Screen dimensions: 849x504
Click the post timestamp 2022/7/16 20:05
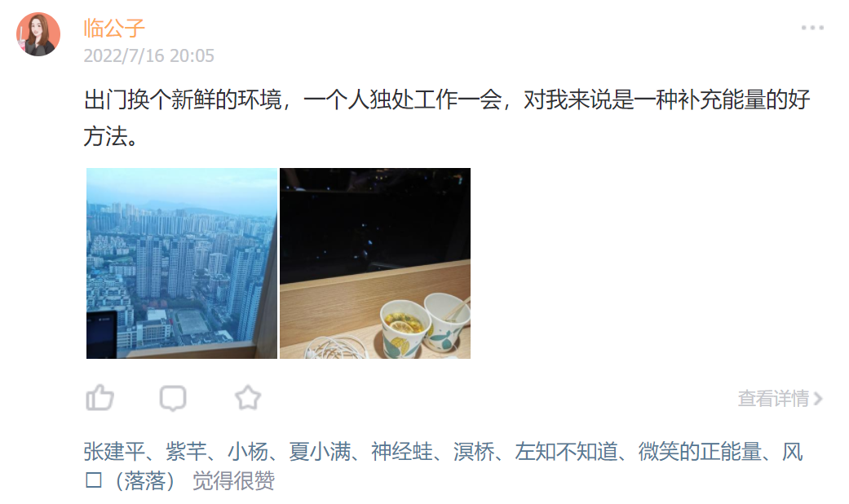point(149,55)
